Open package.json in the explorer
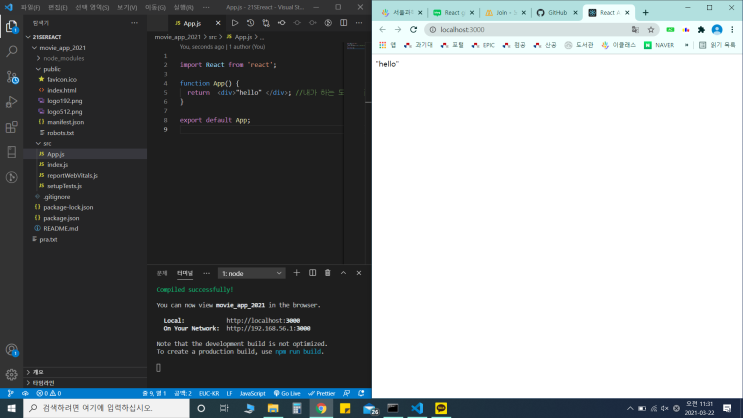This screenshot has height=418, width=743. pos(61,218)
